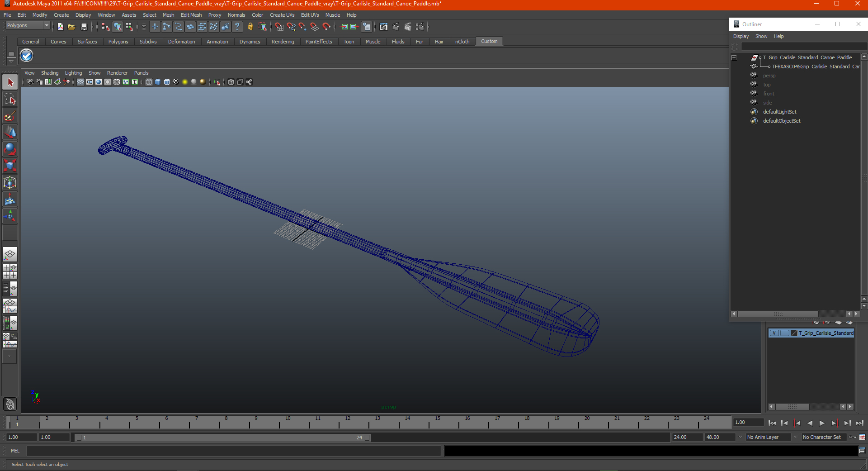Image resolution: width=868 pixels, height=471 pixels.
Task: Pick the Paint Selection brush tool
Action: tap(10, 116)
